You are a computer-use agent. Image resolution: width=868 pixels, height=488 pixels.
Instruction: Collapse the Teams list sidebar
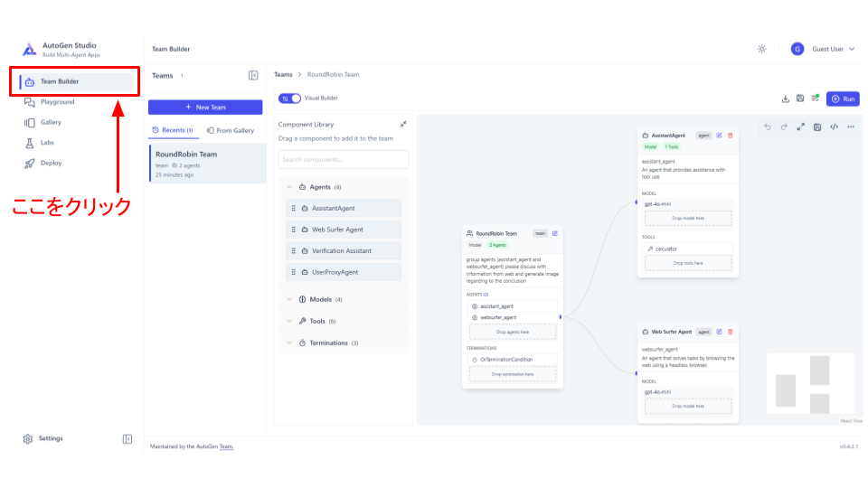tap(253, 76)
